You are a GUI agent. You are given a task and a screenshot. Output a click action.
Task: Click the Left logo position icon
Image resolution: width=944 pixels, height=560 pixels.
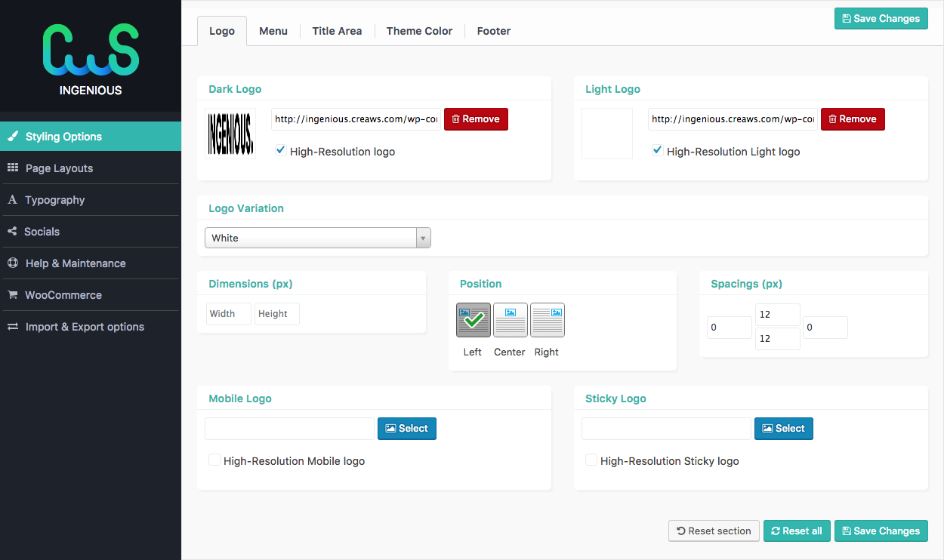[x=473, y=320]
